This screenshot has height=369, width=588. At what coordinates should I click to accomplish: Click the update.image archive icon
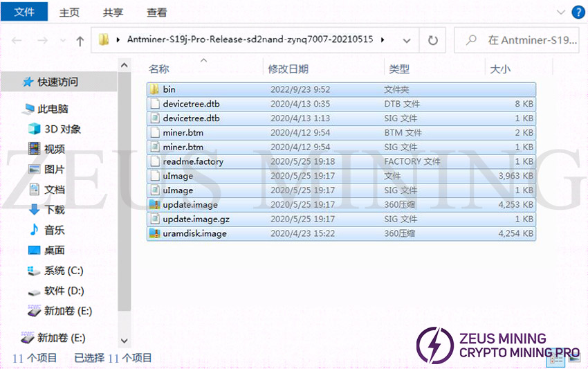(154, 205)
